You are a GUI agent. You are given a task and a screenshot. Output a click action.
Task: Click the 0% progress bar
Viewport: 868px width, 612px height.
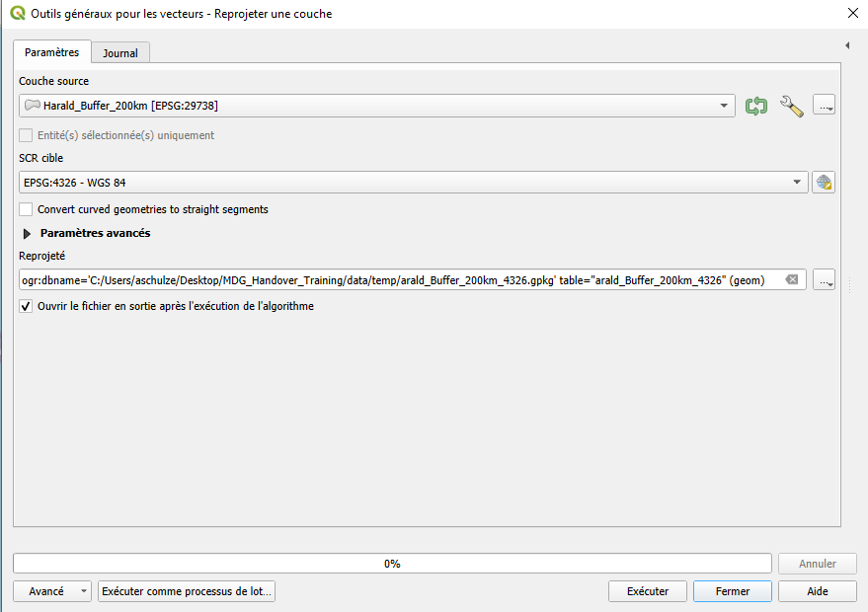click(392, 564)
